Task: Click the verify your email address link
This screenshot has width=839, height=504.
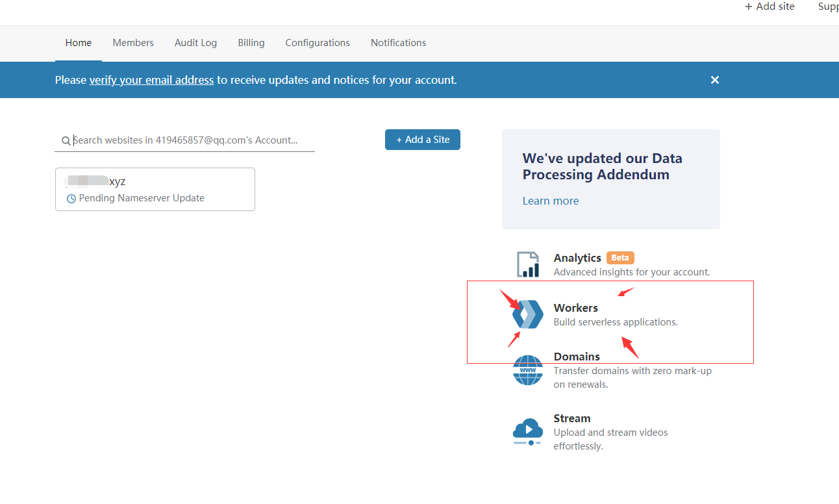Action: pos(151,80)
